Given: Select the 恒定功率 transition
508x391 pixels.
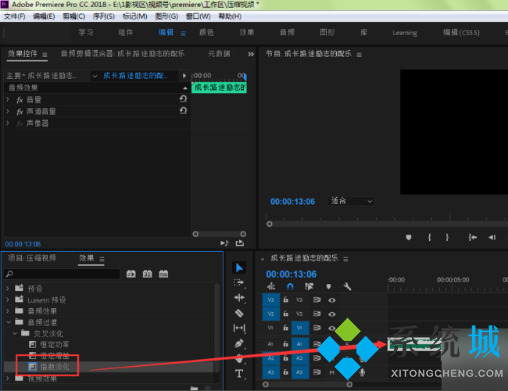Looking at the screenshot, I should coord(54,344).
